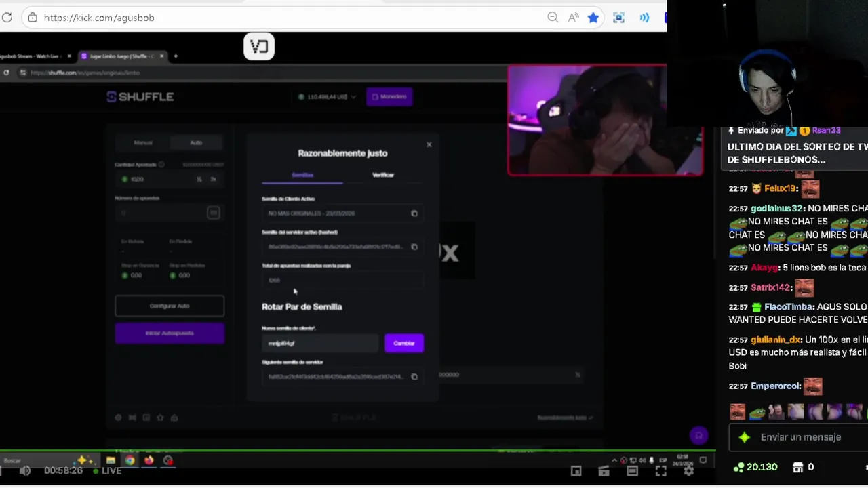Click the Shuffle logo

tap(140, 97)
